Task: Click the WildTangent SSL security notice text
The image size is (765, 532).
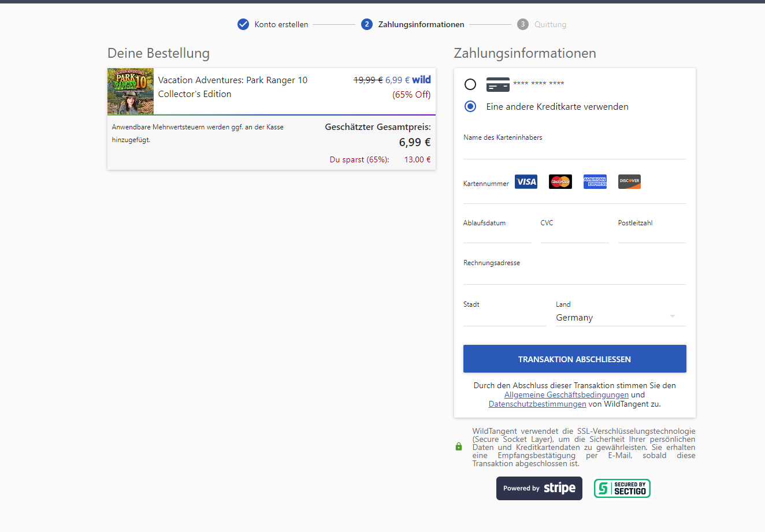Action: click(584, 447)
